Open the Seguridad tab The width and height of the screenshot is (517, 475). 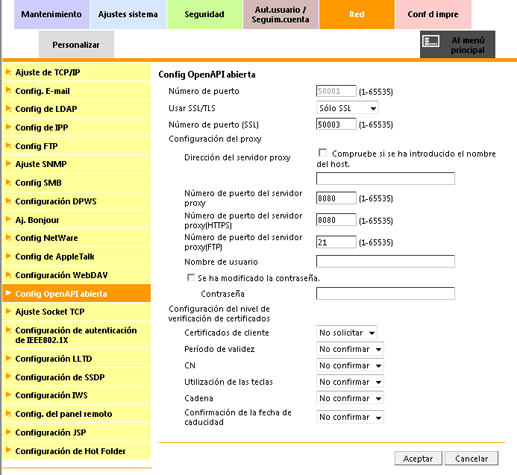pyautogui.click(x=204, y=14)
